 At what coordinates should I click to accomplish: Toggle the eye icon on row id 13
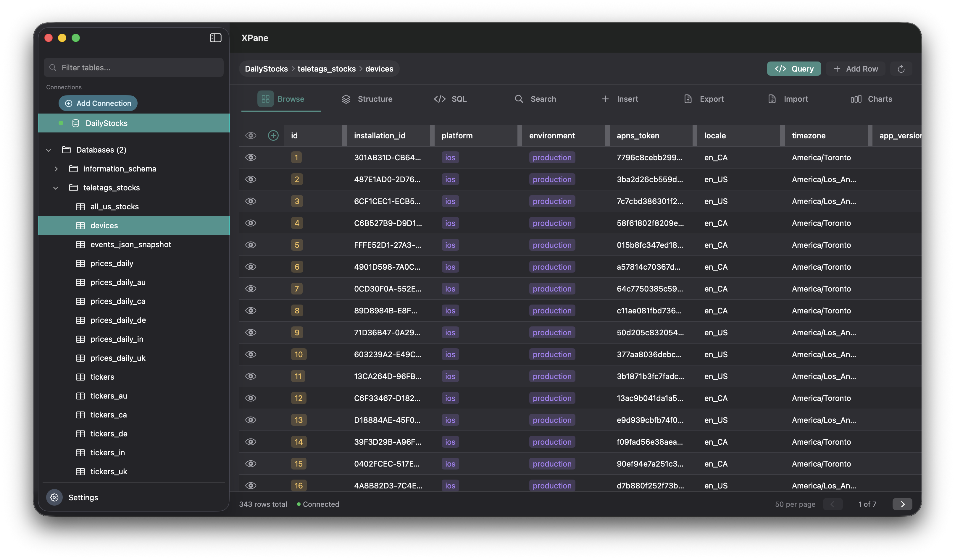251,420
